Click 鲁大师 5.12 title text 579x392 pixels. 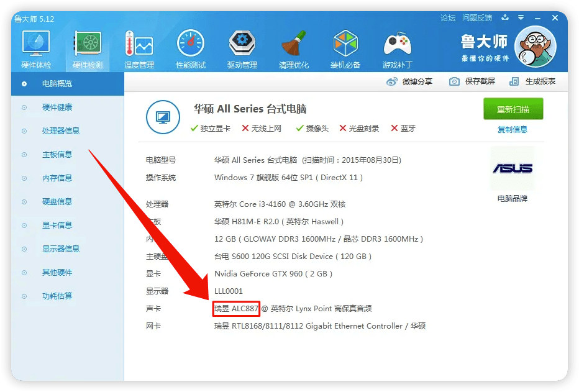pyautogui.click(x=34, y=19)
